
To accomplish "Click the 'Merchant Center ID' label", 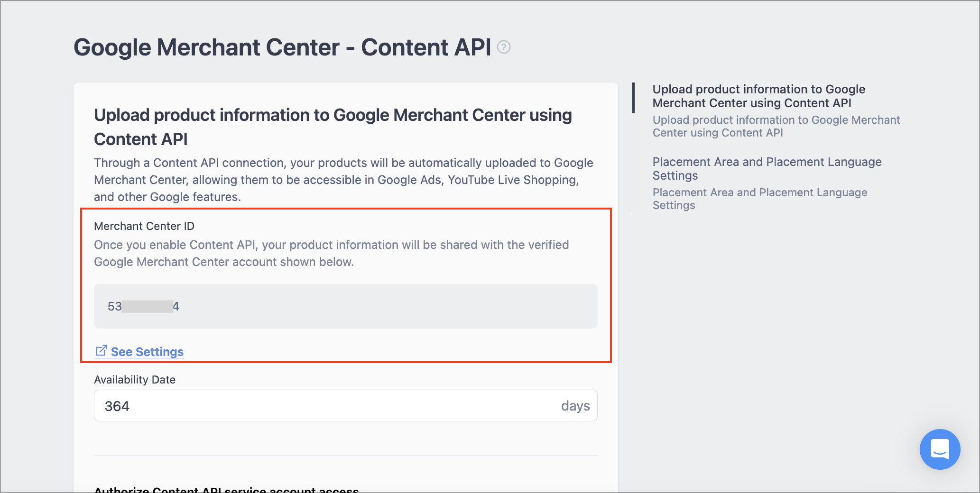I will [x=144, y=226].
